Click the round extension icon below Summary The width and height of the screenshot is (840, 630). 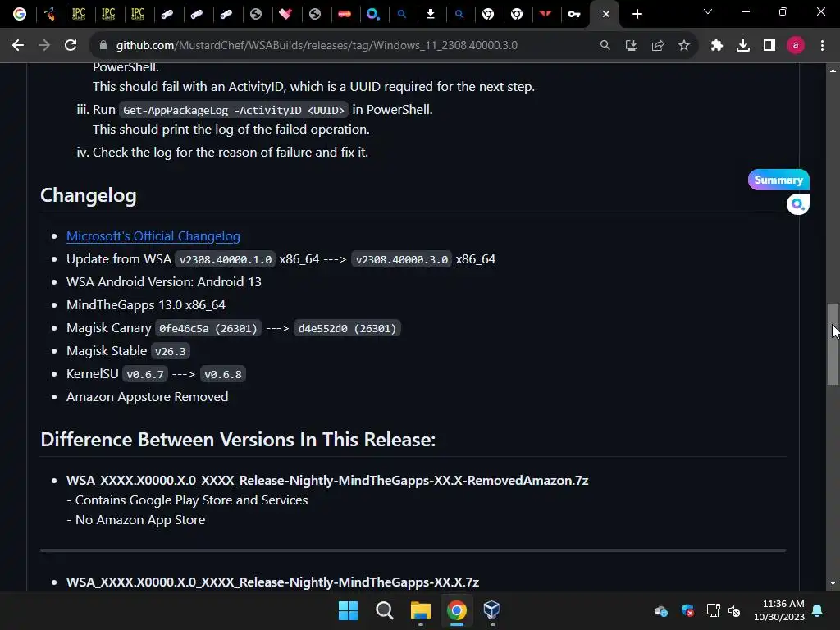[797, 204]
